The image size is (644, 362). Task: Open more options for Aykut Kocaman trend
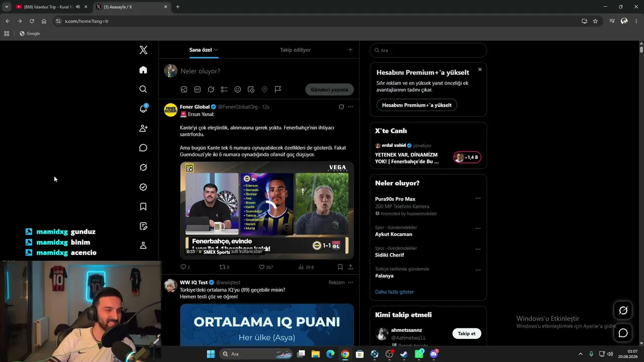point(478,228)
